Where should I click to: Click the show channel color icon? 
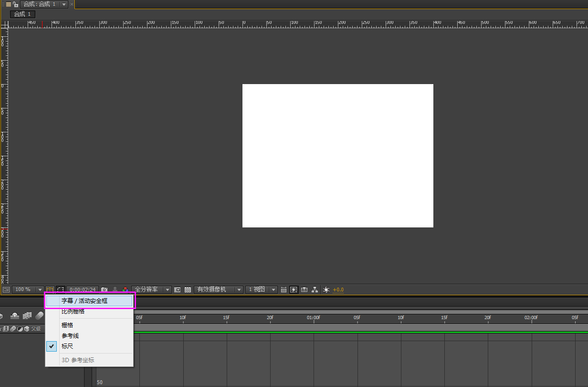click(125, 290)
